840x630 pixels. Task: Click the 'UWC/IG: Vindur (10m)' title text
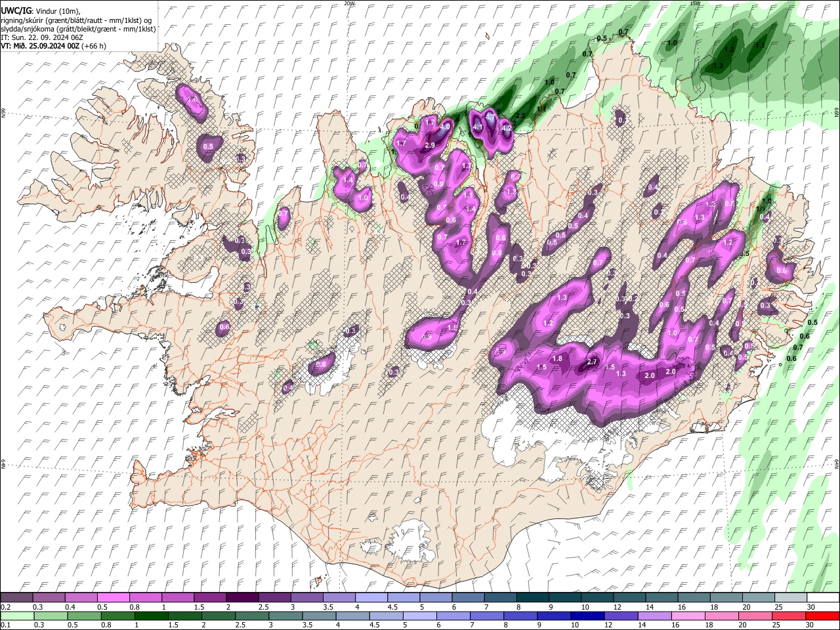(40, 10)
